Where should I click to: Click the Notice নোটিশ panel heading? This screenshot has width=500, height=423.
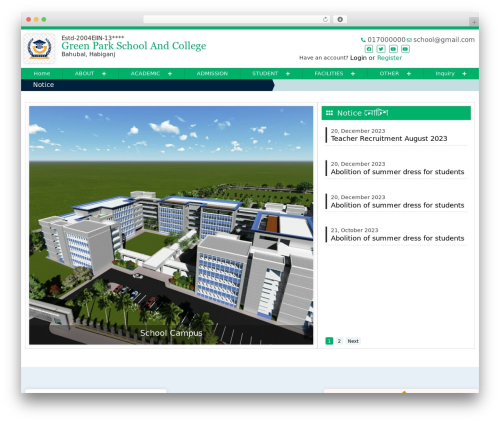coord(396,113)
